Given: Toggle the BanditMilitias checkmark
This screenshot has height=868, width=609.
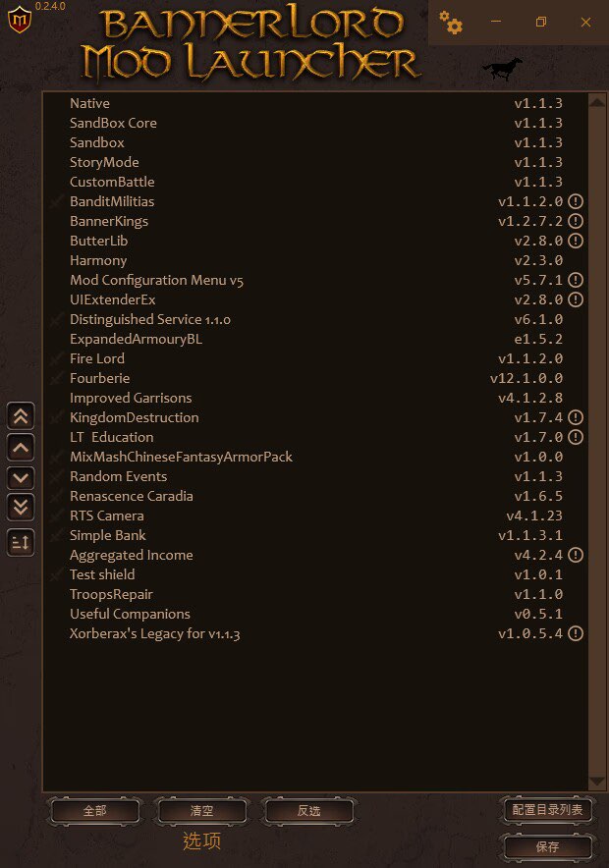Looking at the screenshot, I should pos(56,201).
